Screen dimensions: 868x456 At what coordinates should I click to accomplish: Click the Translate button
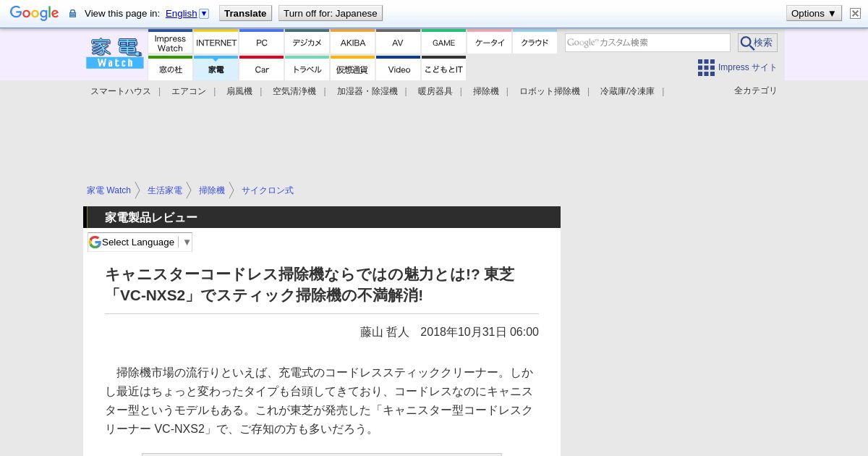click(245, 13)
